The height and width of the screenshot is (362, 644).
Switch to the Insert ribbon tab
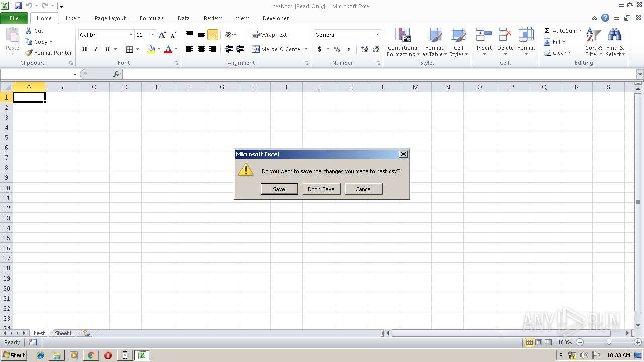(73, 18)
